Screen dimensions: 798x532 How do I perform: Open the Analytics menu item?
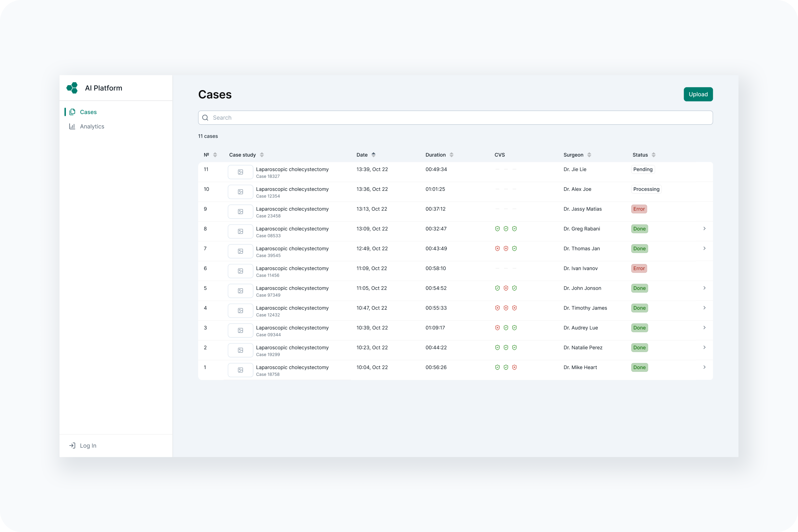tap(92, 126)
